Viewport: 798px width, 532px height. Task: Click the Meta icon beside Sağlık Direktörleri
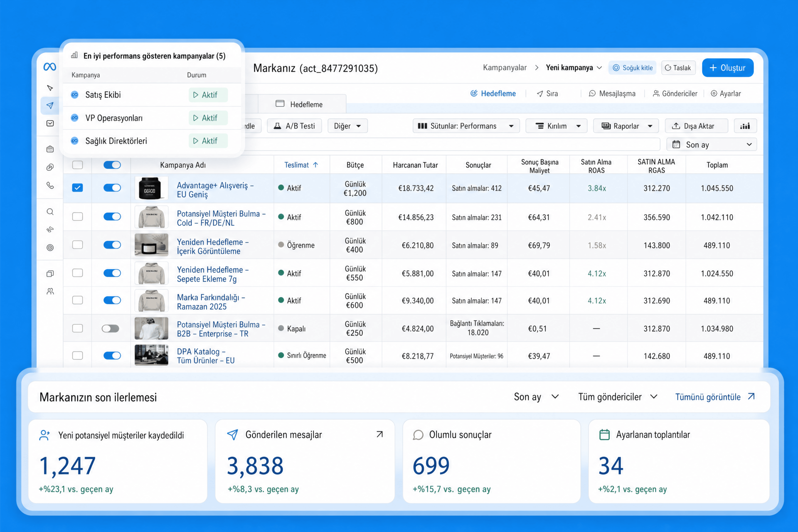coord(75,141)
